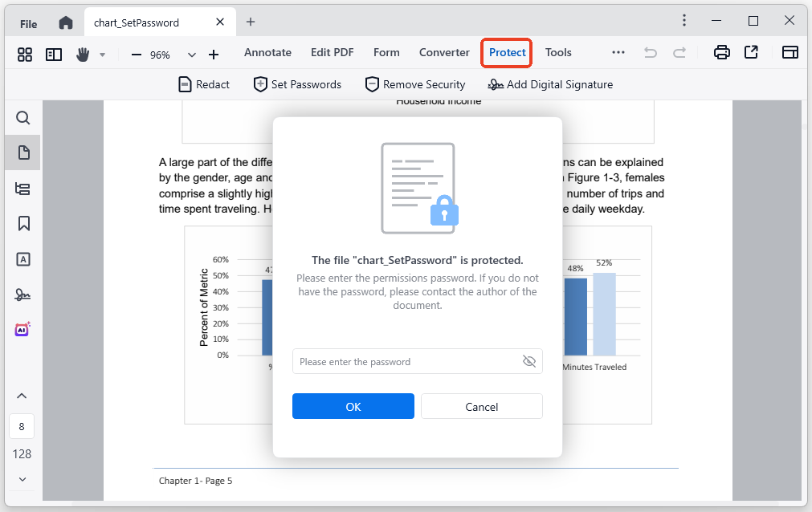Open the File menu
Screen dimensions: 812x512
click(x=28, y=23)
